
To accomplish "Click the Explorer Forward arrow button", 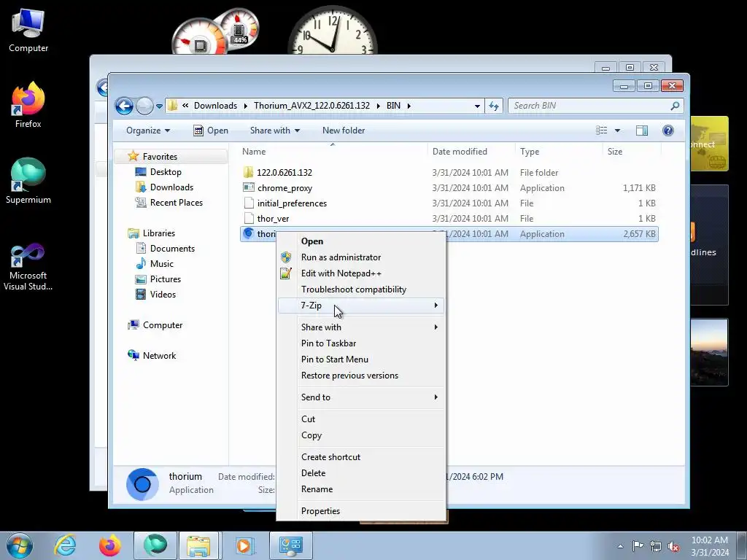I will click(x=144, y=106).
